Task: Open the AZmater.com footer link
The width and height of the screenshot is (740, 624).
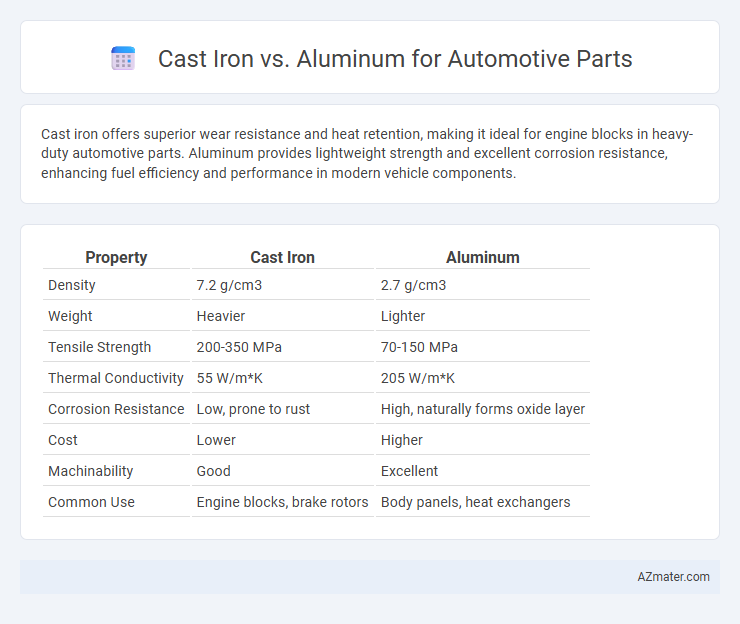Action: [673, 577]
